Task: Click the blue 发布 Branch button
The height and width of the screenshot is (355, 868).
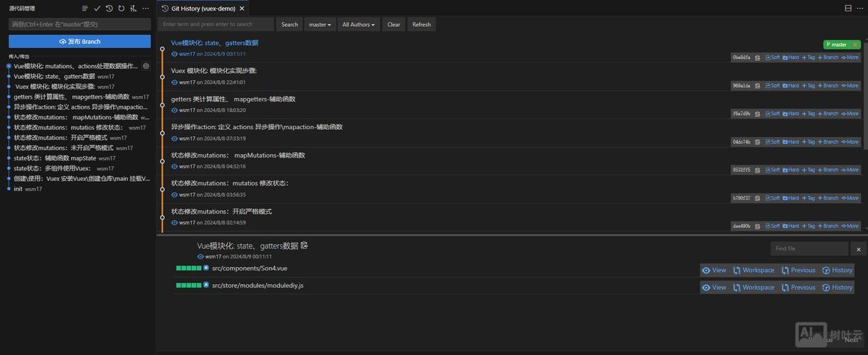Action: 80,41
